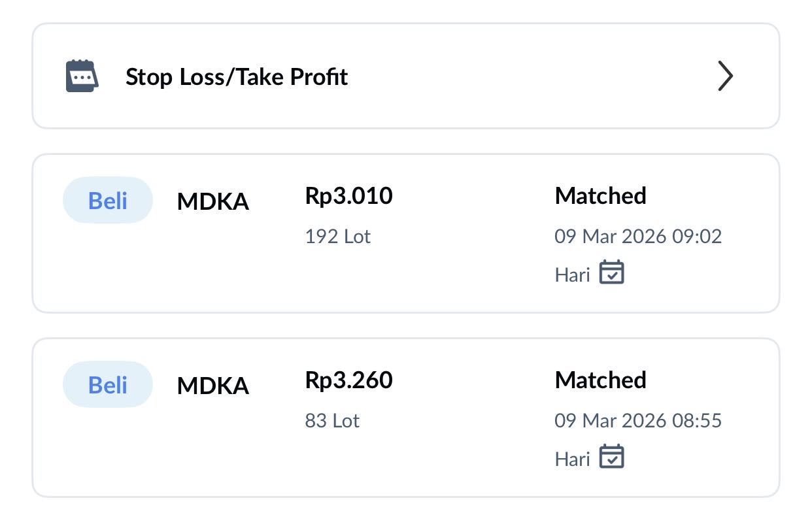Click the Rp3.260 price text
Screen dimensions: 812x513
point(348,380)
